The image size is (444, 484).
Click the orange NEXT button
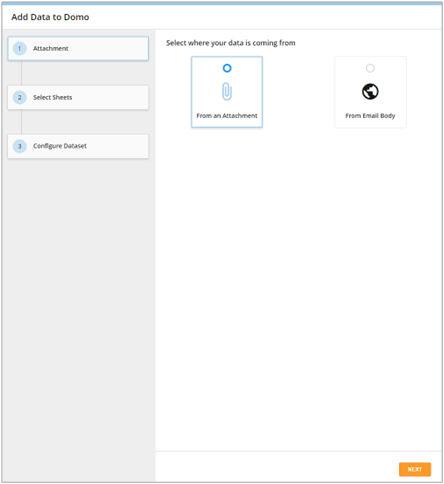point(415,469)
